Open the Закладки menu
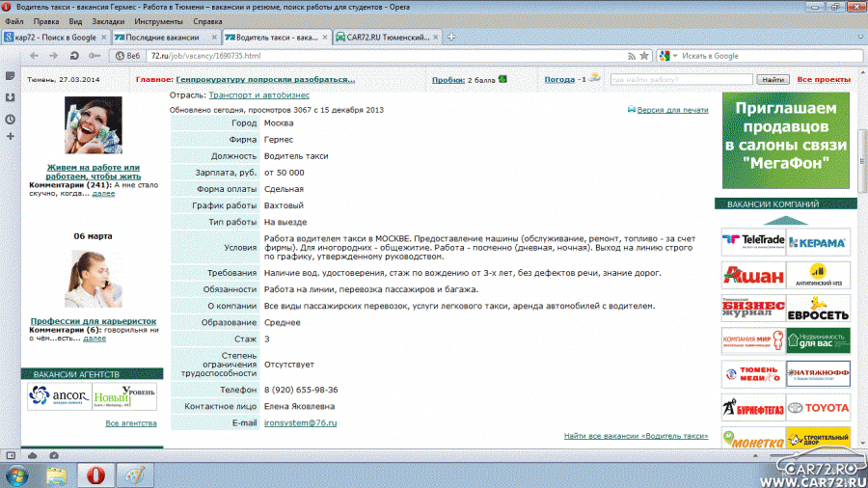868x488 pixels. click(x=108, y=21)
